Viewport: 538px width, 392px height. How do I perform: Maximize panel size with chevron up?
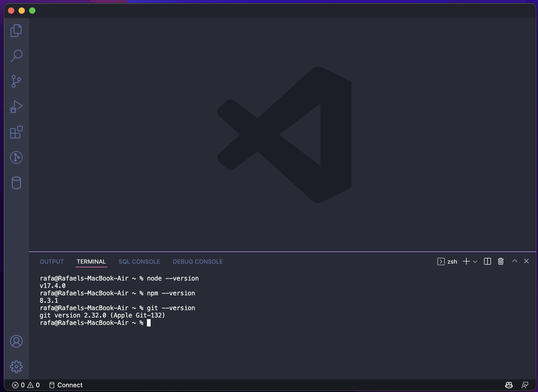click(x=514, y=261)
